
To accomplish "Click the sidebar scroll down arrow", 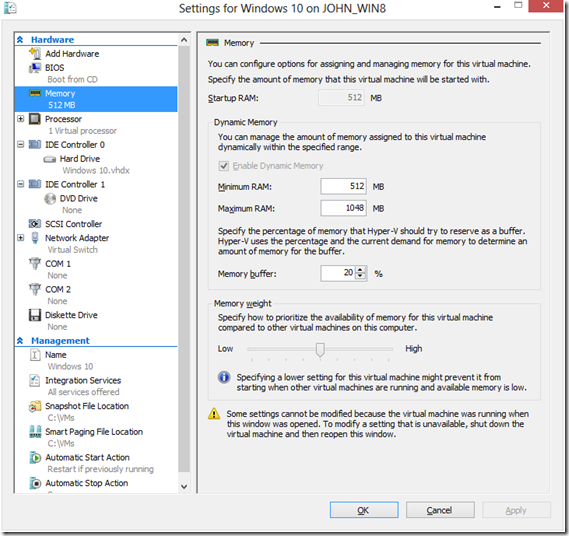I will [184, 486].
